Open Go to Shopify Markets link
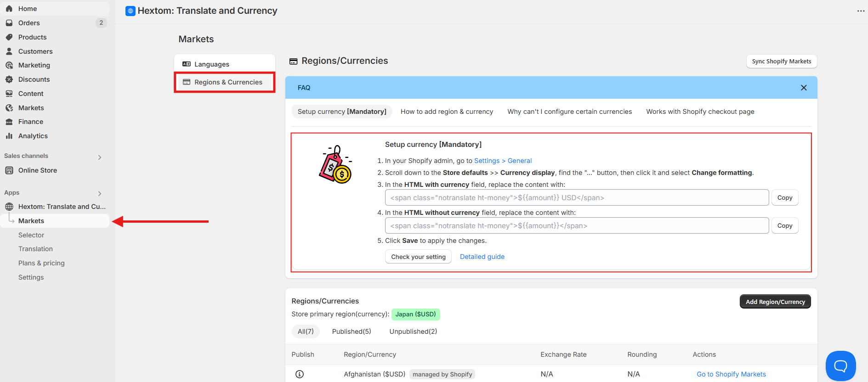Image resolution: width=868 pixels, height=382 pixels. pyautogui.click(x=731, y=374)
